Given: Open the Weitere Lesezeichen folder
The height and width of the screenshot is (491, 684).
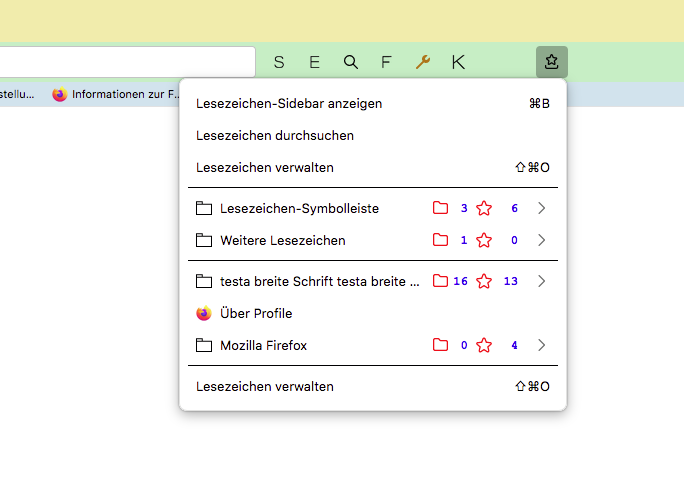Looking at the screenshot, I should coord(283,240).
